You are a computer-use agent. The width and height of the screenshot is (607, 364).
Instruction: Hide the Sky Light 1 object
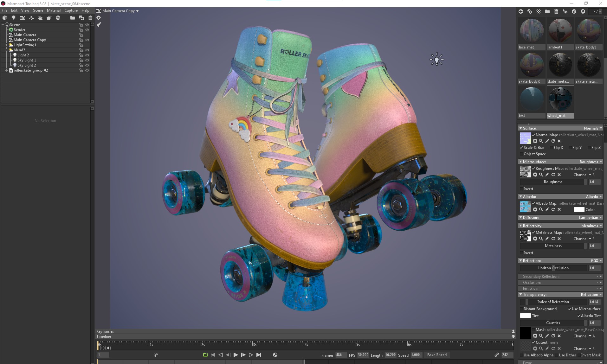click(87, 60)
